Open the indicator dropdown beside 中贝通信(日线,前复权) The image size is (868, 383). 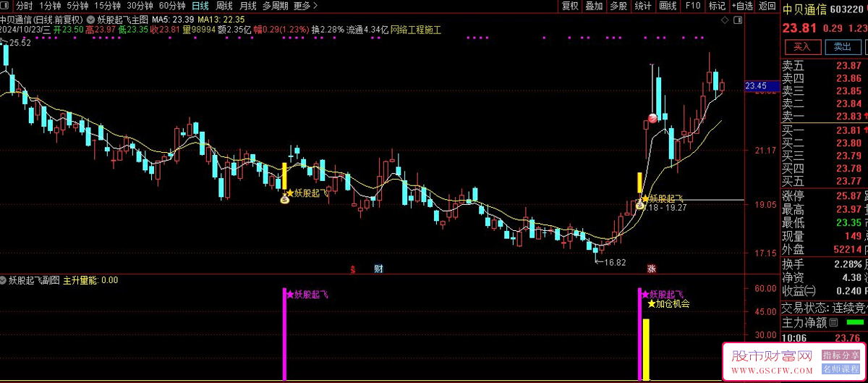(90, 19)
